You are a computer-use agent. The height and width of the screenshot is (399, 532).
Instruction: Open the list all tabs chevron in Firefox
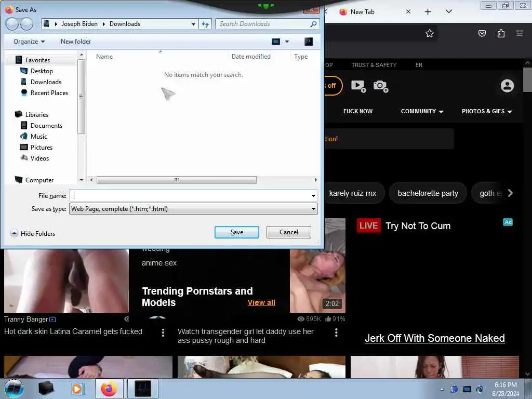pyautogui.click(x=448, y=11)
